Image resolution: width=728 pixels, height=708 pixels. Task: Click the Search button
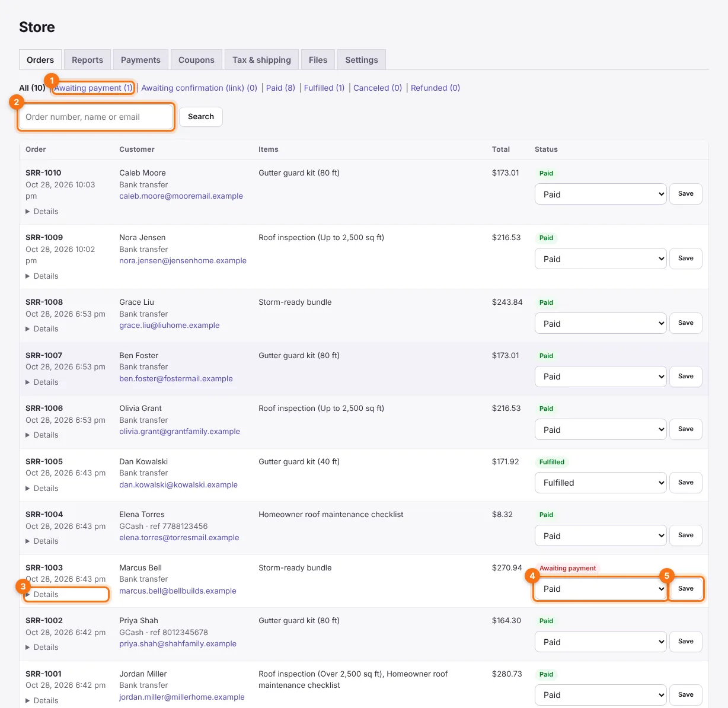(x=201, y=117)
